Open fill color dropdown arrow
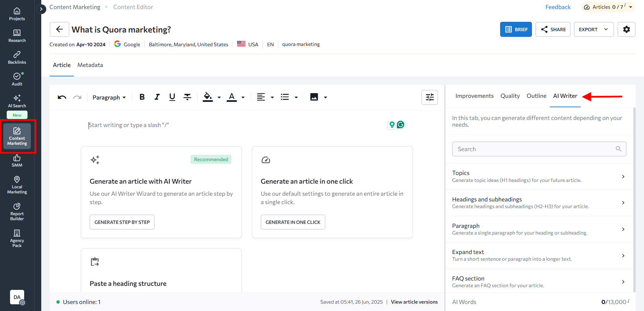 point(219,98)
